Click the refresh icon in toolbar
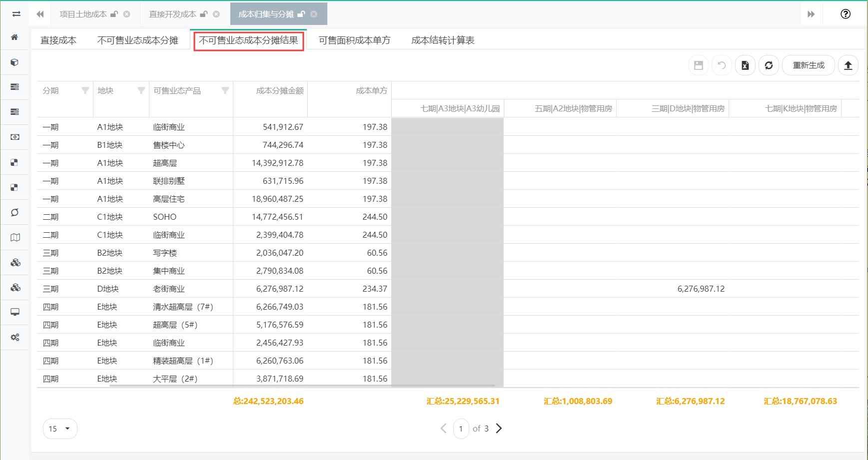Image resolution: width=868 pixels, height=460 pixels. pyautogui.click(x=769, y=65)
